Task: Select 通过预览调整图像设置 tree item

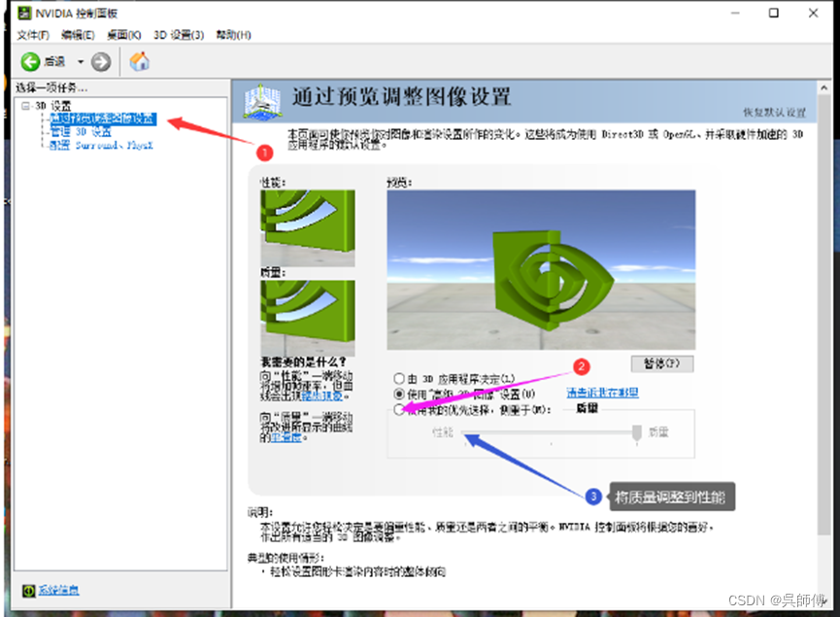Action: click(103, 119)
